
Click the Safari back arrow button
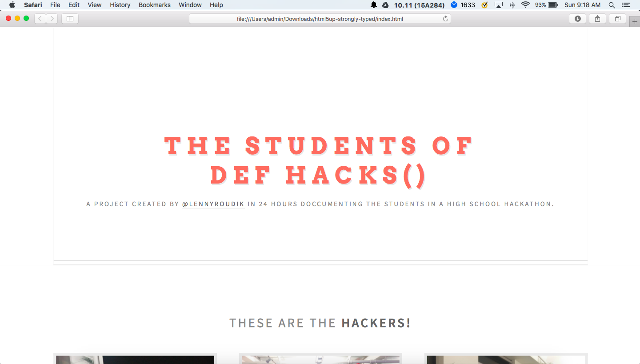[x=40, y=19]
